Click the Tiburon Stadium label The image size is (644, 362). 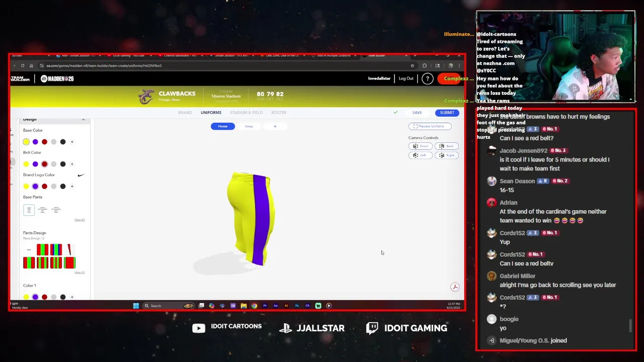click(226, 96)
